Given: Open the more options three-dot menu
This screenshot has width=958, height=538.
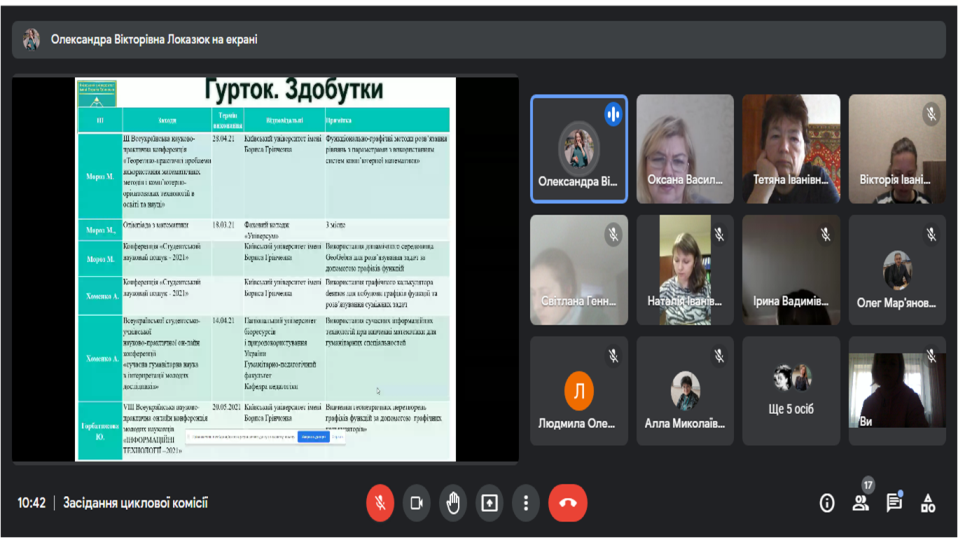Looking at the screenshot, I should (525, 503).
